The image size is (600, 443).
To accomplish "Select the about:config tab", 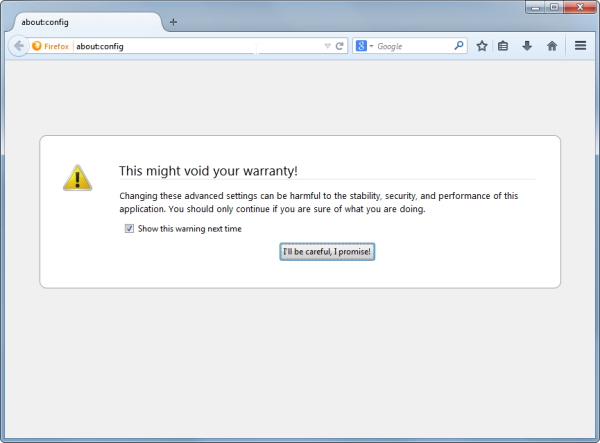I will point(87,22).
